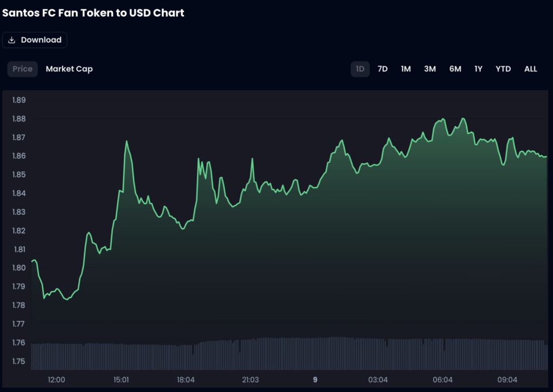The image size is (553, 392).
Task: Set chart range to 3M
Action: tap(430, 69)
